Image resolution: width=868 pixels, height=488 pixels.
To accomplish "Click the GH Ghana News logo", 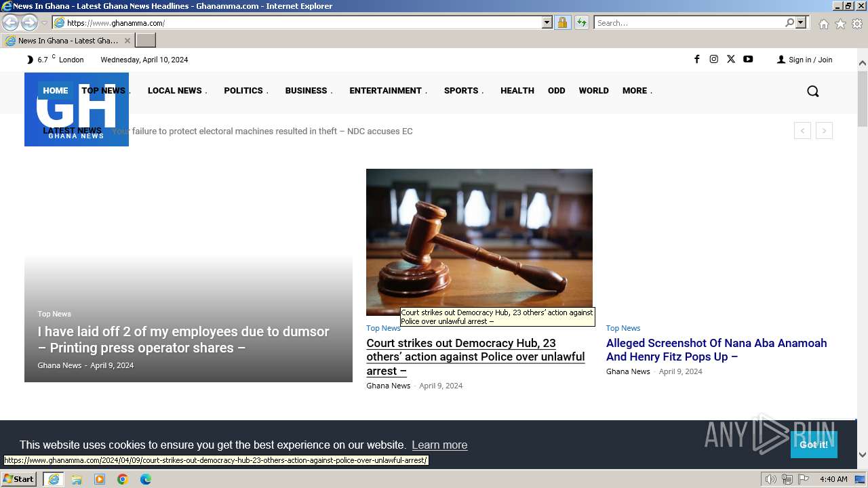I will pos(77,109).
